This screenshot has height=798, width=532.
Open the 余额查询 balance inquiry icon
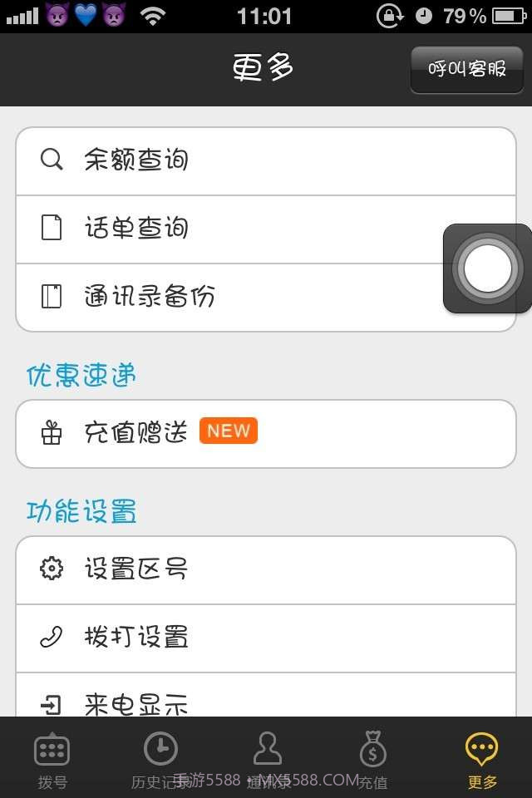click(51, 159)
